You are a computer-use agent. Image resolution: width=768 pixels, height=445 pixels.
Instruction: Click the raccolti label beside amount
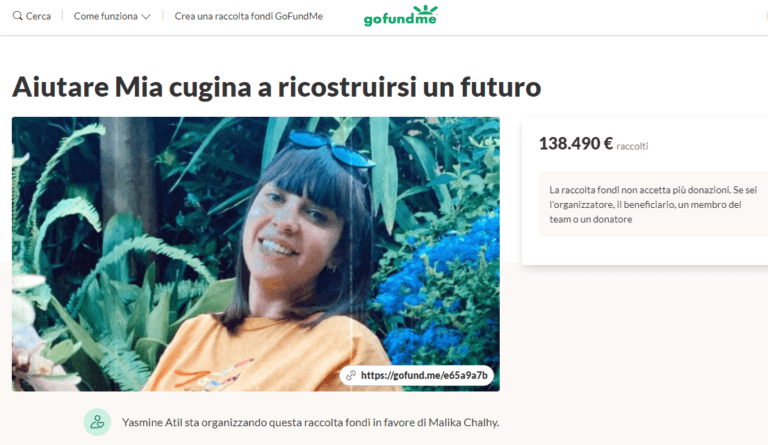[x=632, y=146]
